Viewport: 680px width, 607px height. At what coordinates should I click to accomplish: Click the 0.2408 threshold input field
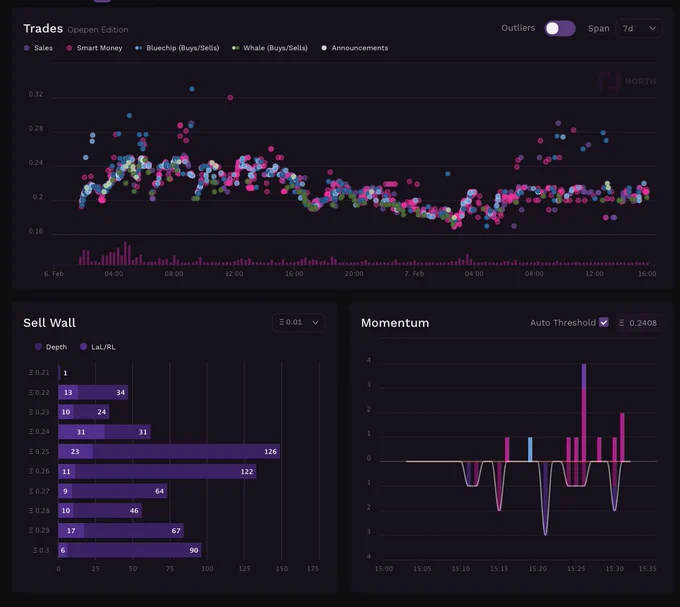(x=638, y=323)
